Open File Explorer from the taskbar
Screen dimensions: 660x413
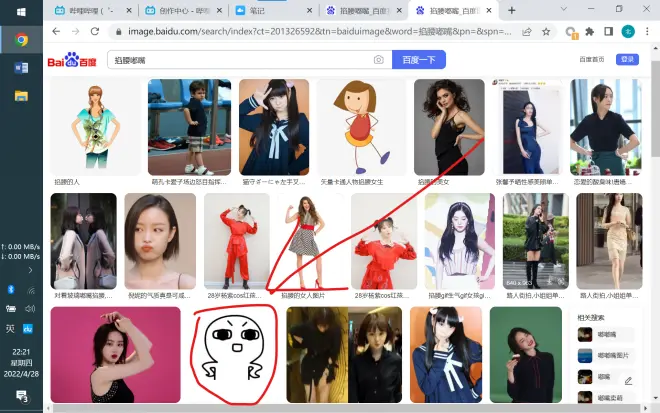point(21,96)
